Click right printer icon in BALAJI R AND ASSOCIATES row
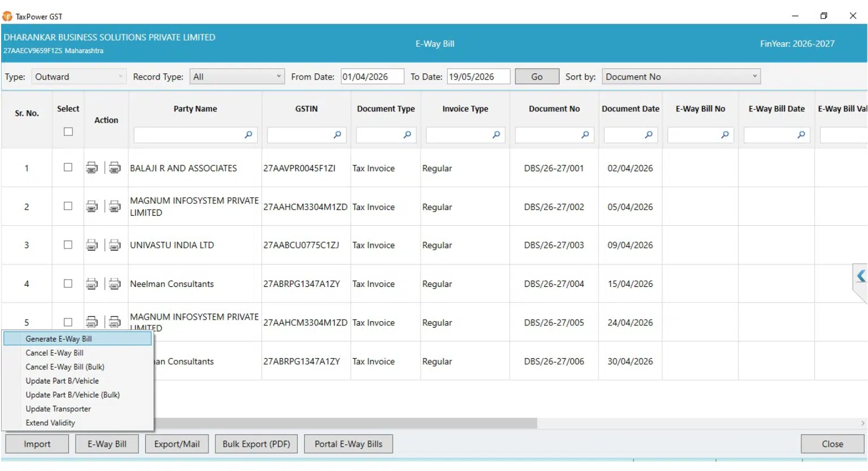868x471 pixels. tap(115, 168)
